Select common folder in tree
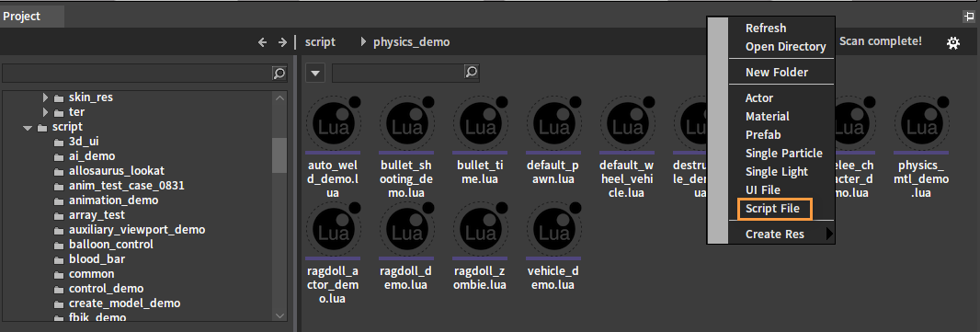Image resolution: width=980 pixels, height=332 pixels. coord(92,274)
